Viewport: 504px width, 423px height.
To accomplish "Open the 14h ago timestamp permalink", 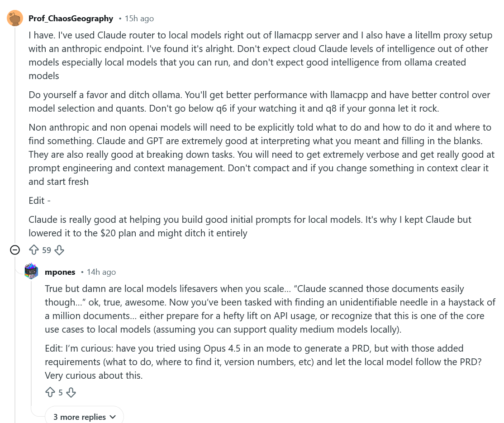I will pyautogui.click(x=101, y=272).
